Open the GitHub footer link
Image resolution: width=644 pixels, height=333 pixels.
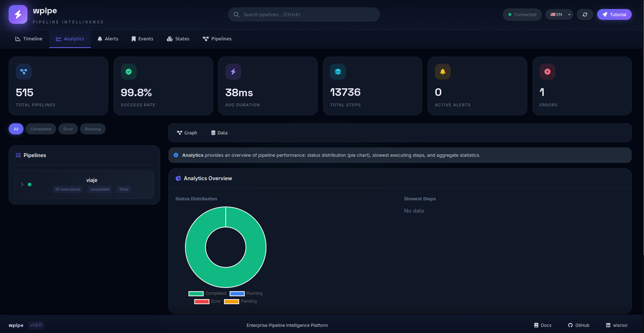(x=579, y=325)
